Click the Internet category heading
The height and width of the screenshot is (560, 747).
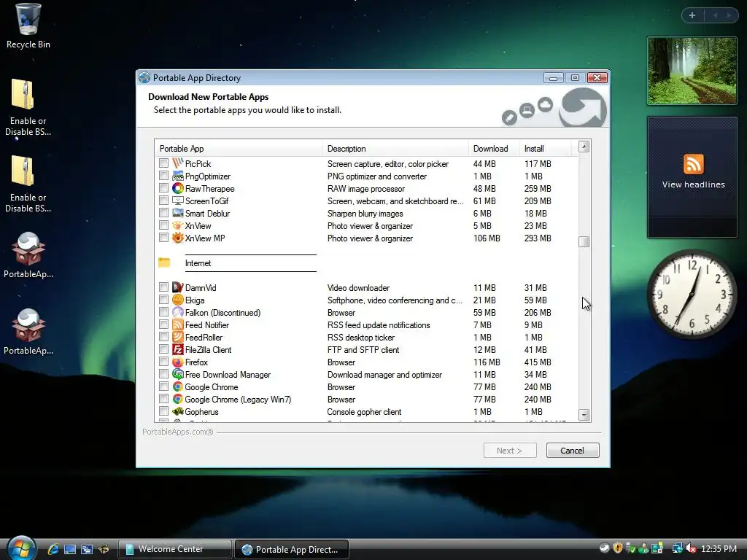pos(198,262)
